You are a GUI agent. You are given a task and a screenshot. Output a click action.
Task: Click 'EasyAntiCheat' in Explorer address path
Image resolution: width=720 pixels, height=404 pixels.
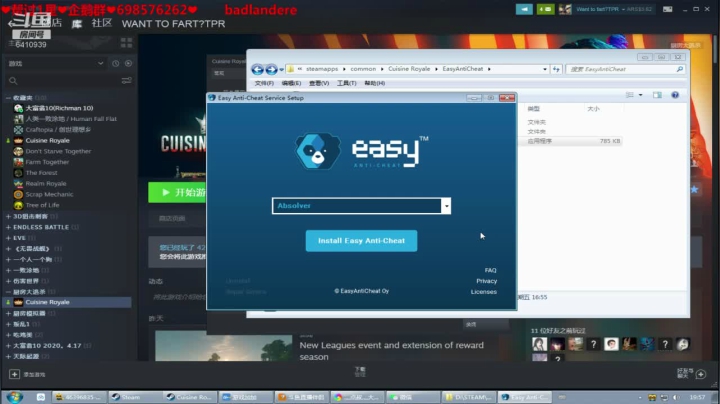(462, 69)
